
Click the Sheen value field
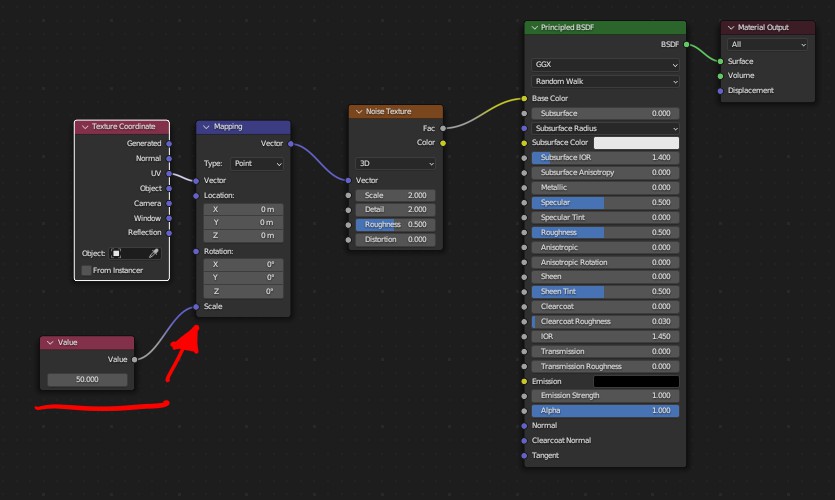coord(605,276)
